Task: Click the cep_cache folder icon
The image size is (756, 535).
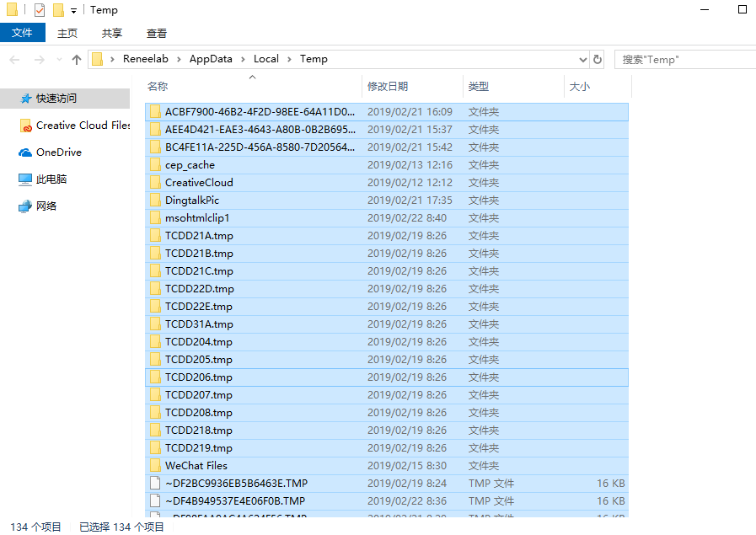Action: [155, 165]
